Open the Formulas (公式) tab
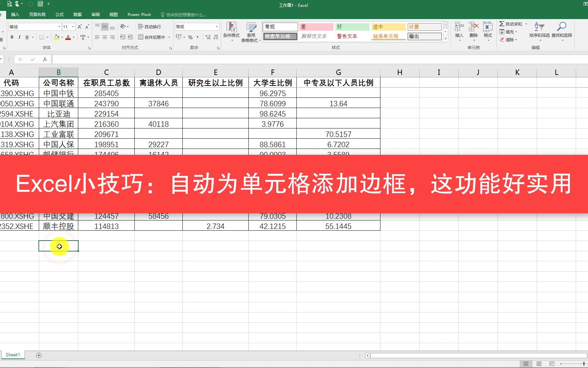588x368 pixels. pos(60,15)
